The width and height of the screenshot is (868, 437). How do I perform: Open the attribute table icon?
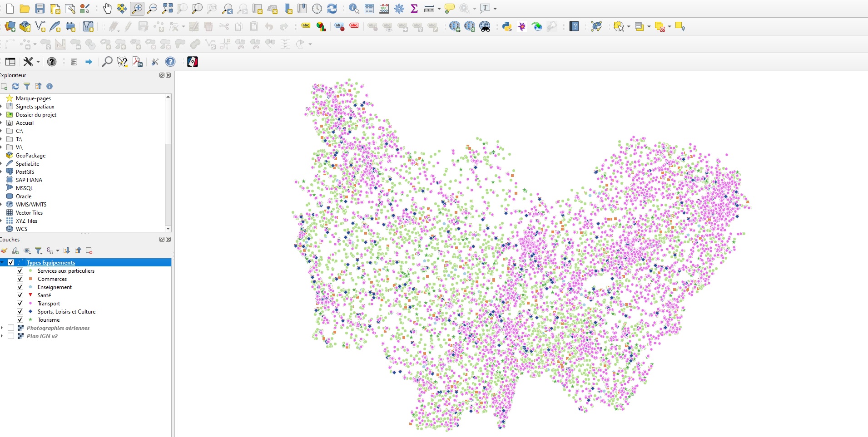[x=369, y=9]
